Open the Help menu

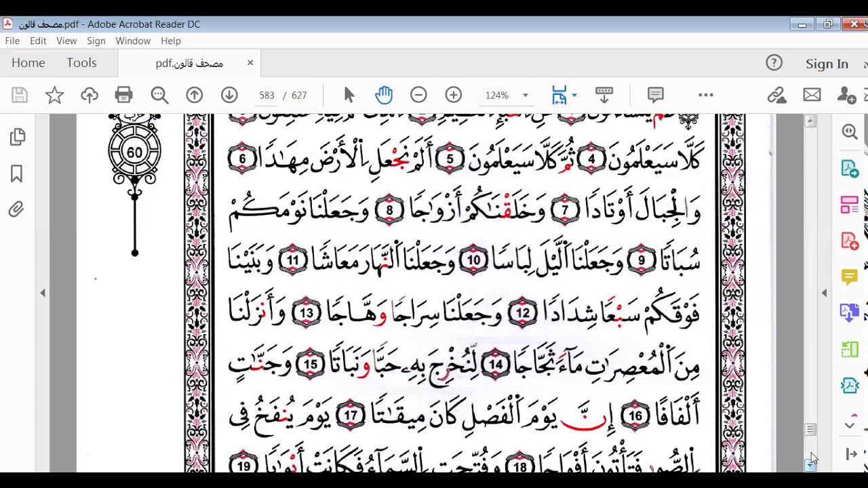click(x=171, y=41)
